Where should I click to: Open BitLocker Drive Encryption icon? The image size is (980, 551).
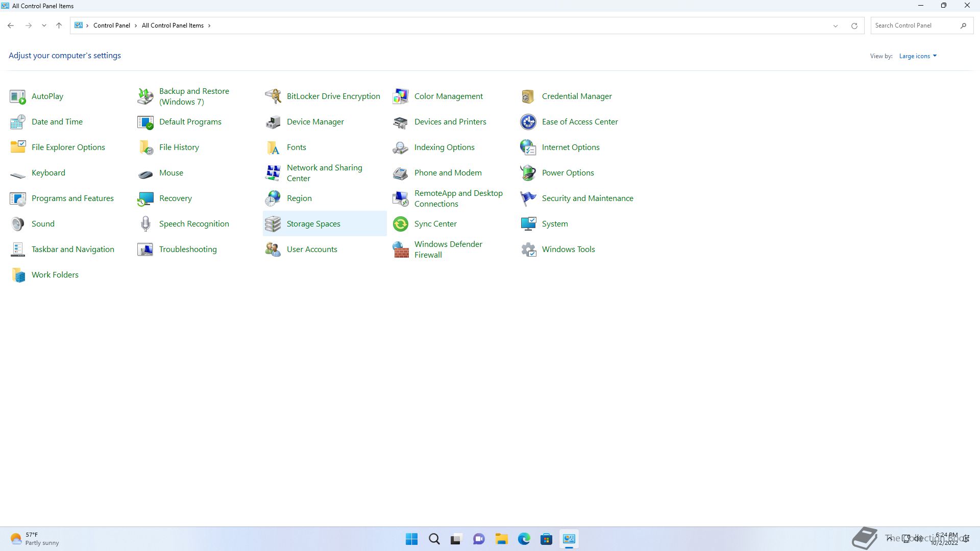(273, 96)
